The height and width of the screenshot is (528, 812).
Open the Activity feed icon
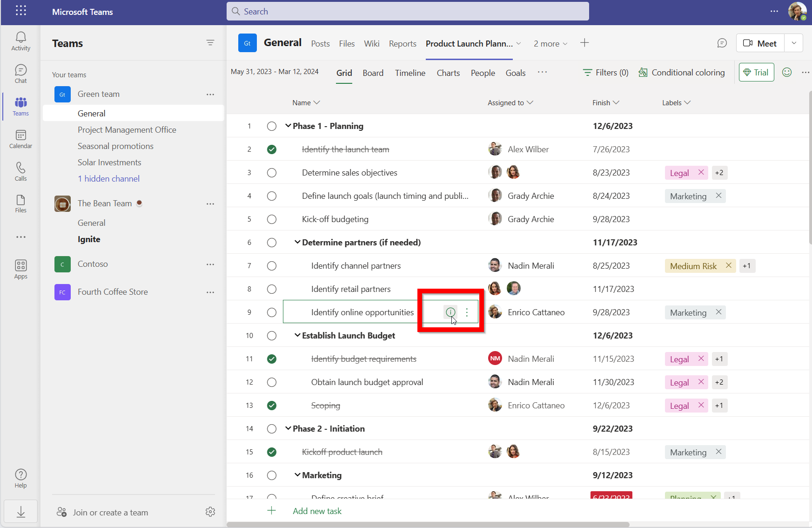(x=20, y=41)
